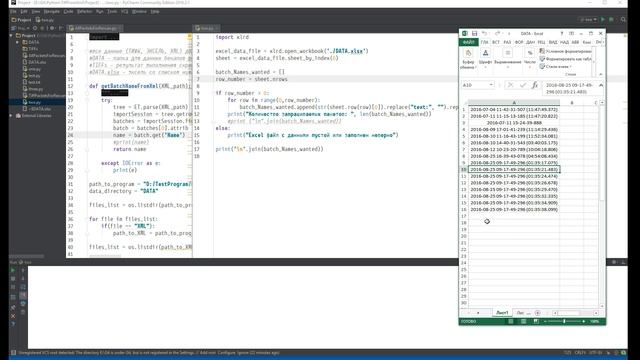This screenshot has width=640, height=360.
Task: Switch Excel to Normal view icon
Action: pos(511,322)
